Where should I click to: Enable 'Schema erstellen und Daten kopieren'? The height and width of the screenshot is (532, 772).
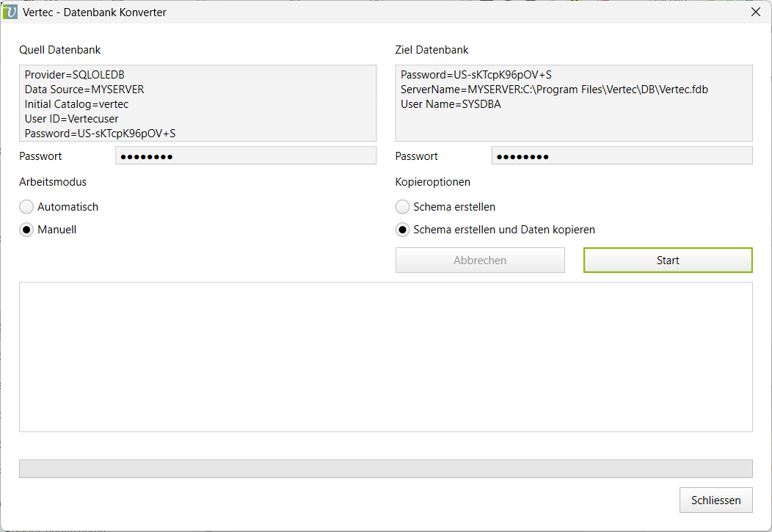[402, 230]
